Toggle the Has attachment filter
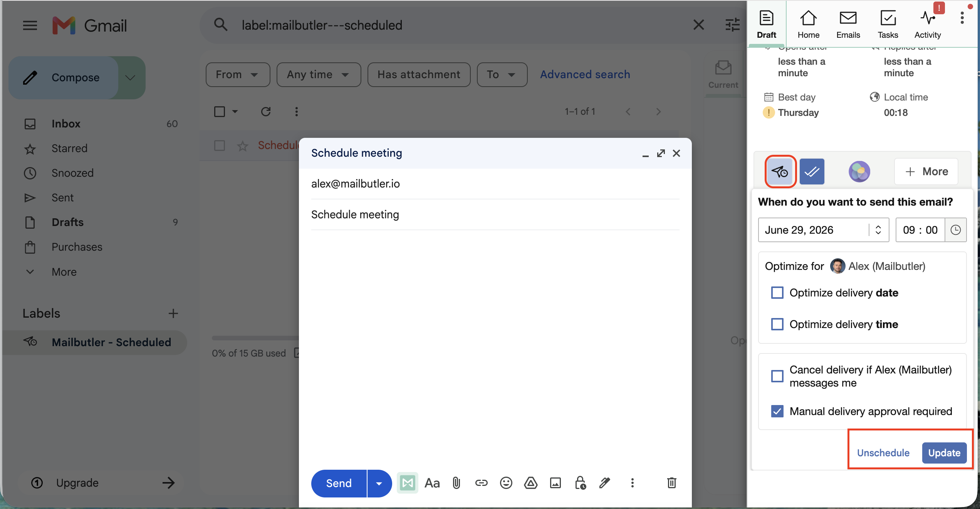 [419, 75]
